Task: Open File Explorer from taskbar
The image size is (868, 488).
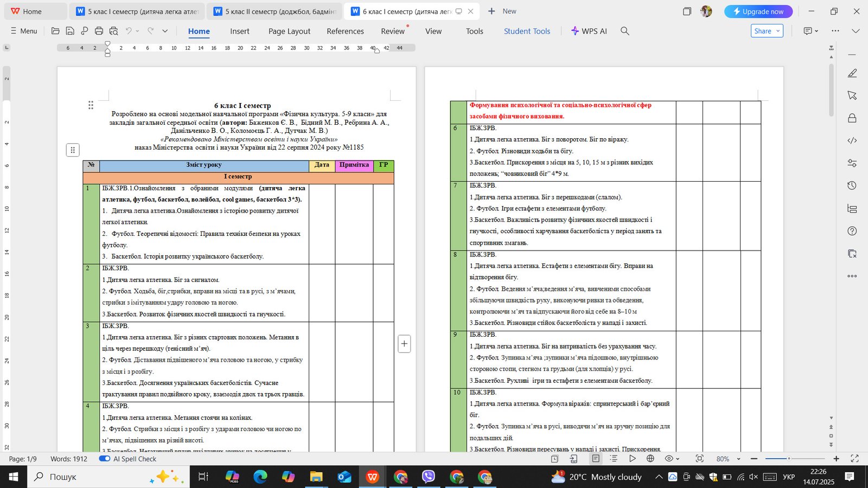Action: pos(316,477)
